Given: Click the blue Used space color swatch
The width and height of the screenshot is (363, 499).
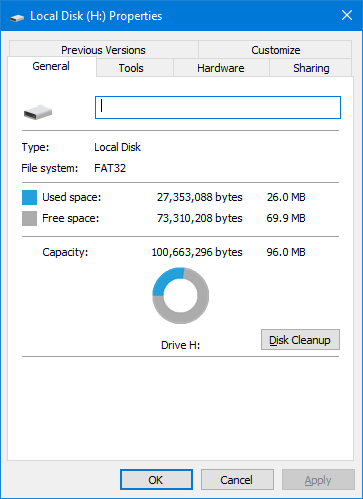Looking at the screenshot, I should click(x=29, y=197).
